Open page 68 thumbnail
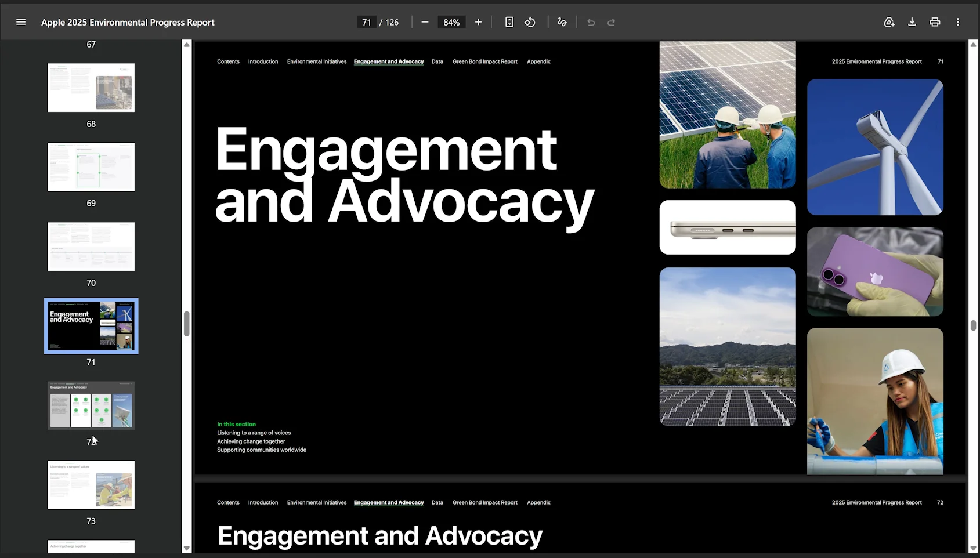This screenshot has width=980, height=558. pyautogui.click(x=91, y=88)
